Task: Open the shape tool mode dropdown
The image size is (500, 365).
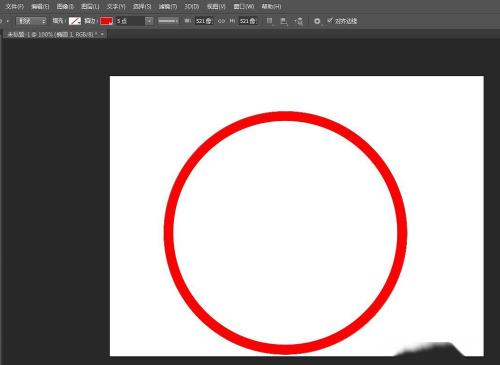Action: coord(31,21)
